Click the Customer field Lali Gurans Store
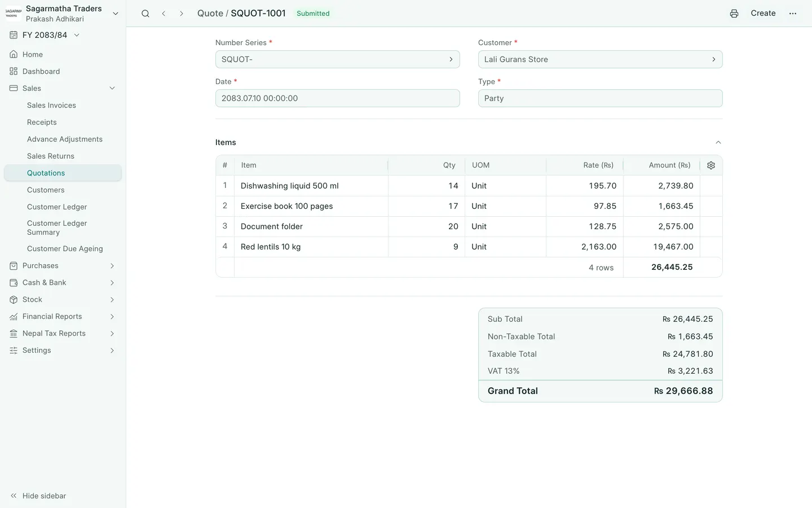The height and width of the screenshot is (508, 812). tap(600, 59)
